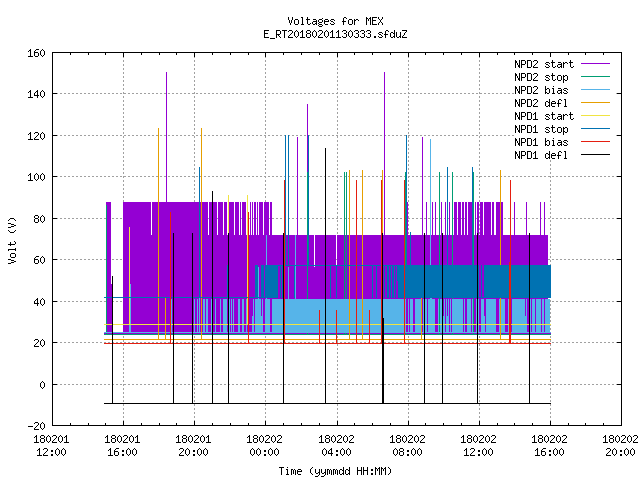Viewport: 640px width, 480px height.
Task: Click the -20 y-axis tick label
Action: [x=36, y=426]
